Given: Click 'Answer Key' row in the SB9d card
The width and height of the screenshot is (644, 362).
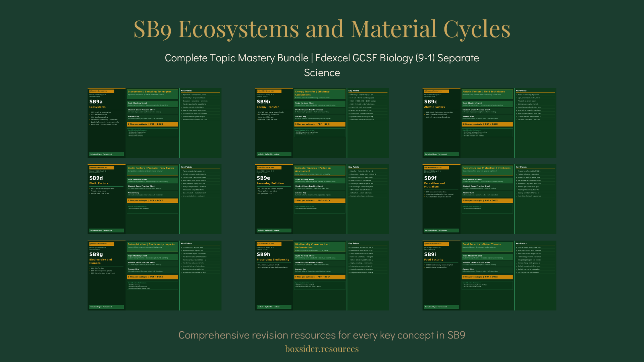Looking at the screenshot, I should click(152, 194).
